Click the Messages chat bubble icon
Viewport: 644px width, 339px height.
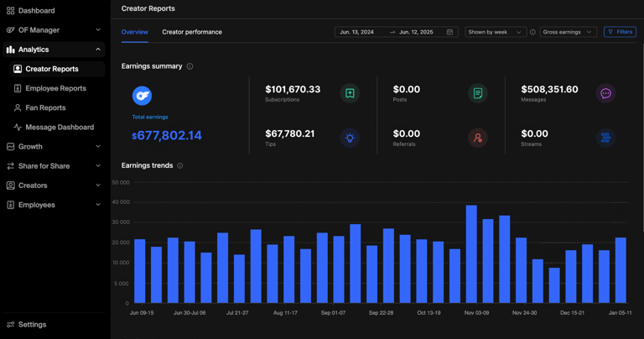(x=605, y=93)
